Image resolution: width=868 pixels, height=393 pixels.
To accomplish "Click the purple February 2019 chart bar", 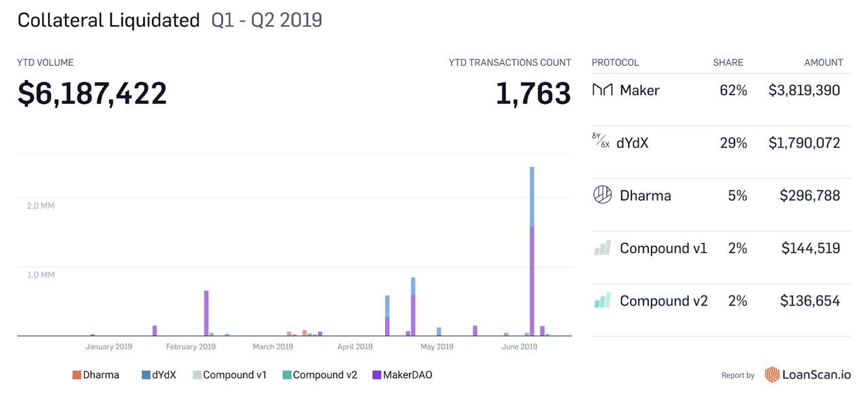I will pyautogui.click(x=206, y=313).
